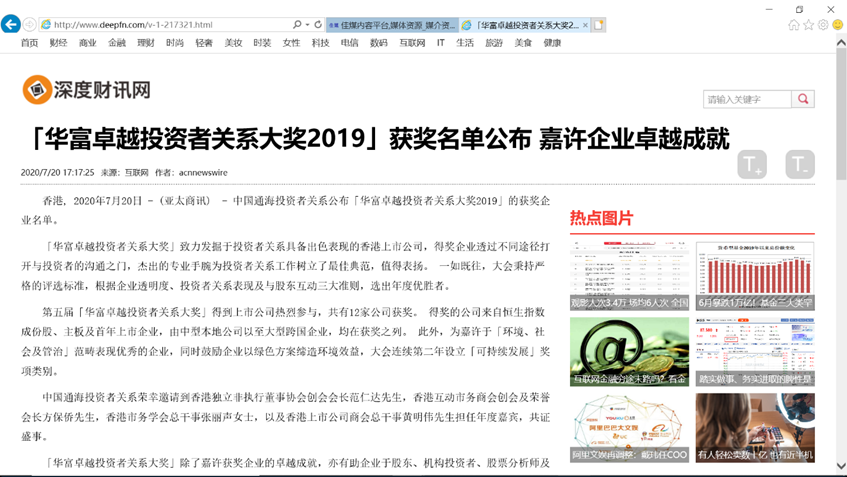
Task: Open 生活 navigation link
Action: [465, 43]
